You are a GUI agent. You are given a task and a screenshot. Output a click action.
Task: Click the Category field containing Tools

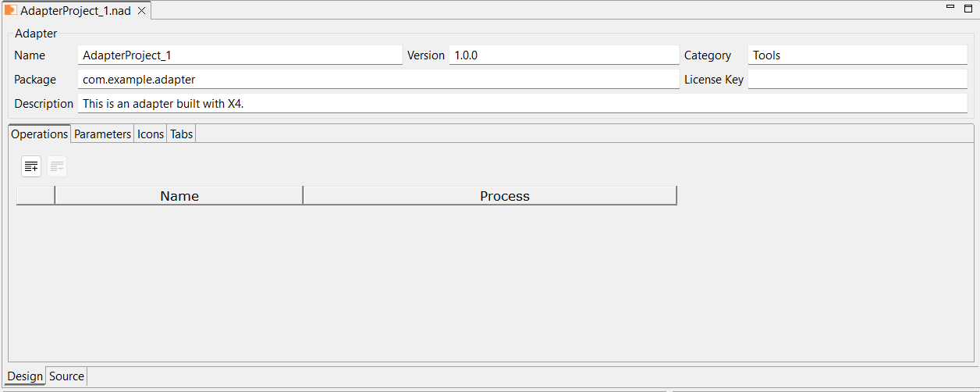pos(857,55)
